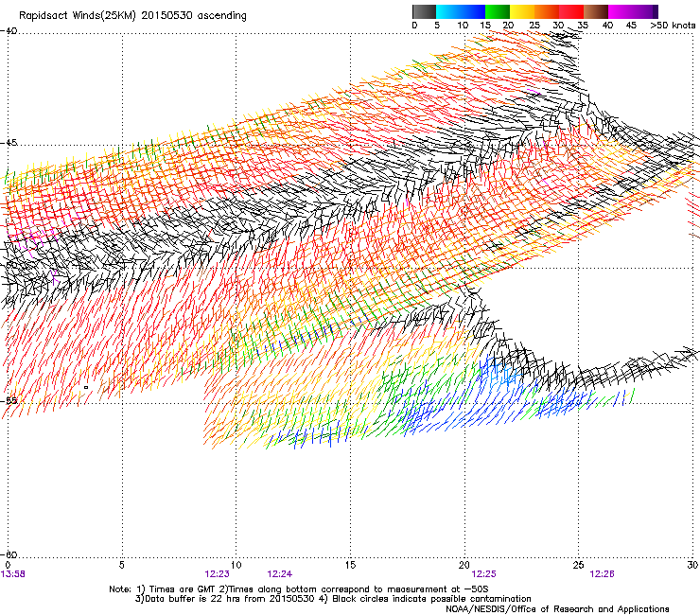Click the purple '12:25' time label

coord(484,574)
